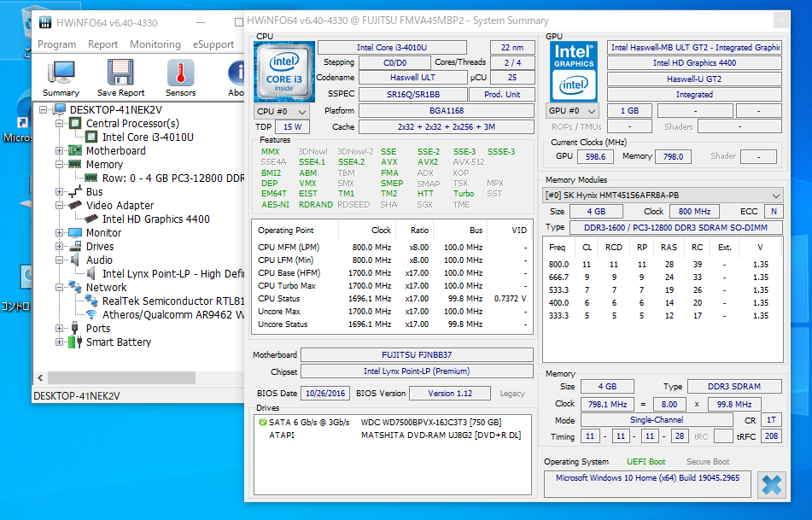Click the tree horizontal scrollbar thumb

point(122,377)
